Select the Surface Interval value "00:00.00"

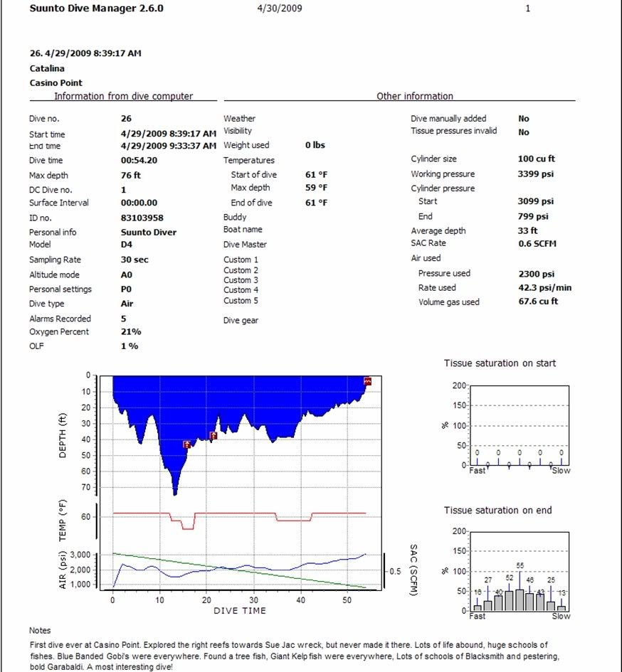click(139, 203)
